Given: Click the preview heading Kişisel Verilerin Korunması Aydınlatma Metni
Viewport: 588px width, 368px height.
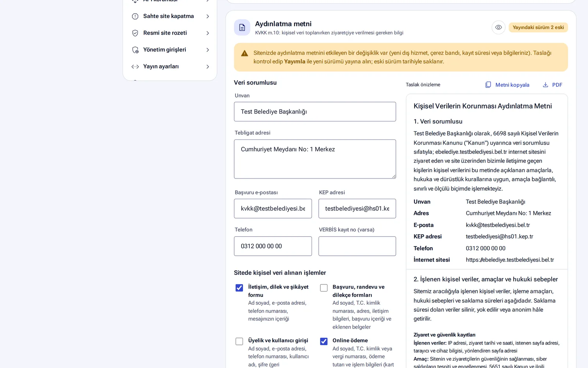Looking at the screenshot, I should pos(483,106).
